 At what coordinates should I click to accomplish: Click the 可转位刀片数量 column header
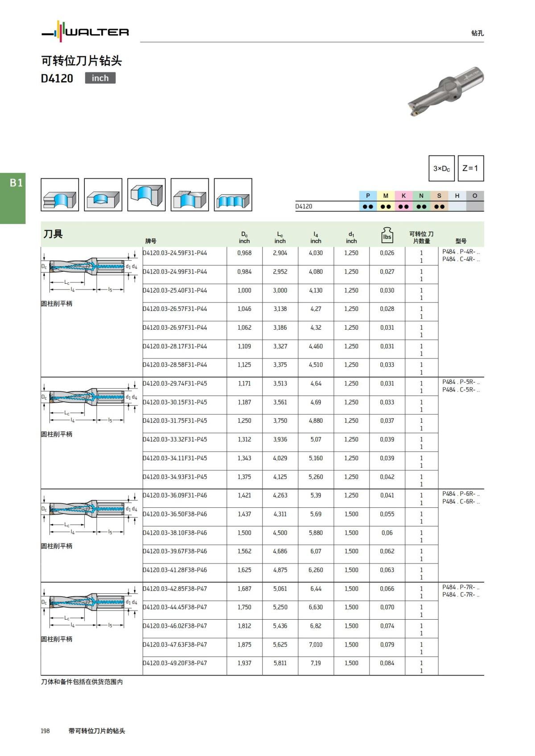421,237
